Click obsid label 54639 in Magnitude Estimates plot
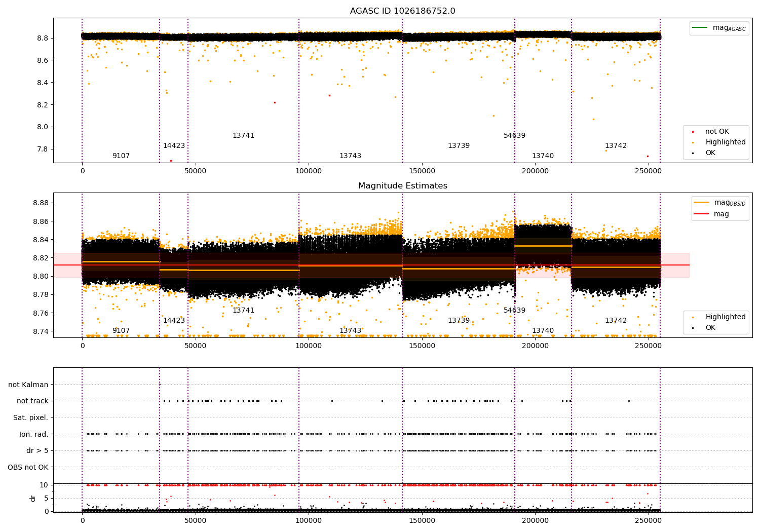The image size is (760, 532). tap(514, 311)
